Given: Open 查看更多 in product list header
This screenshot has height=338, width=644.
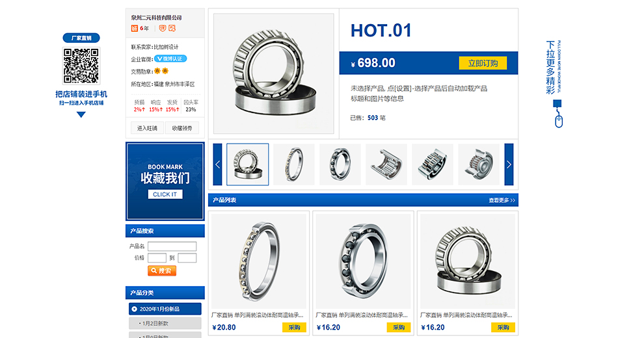Looking at the screenshot, I should (502, 200).
